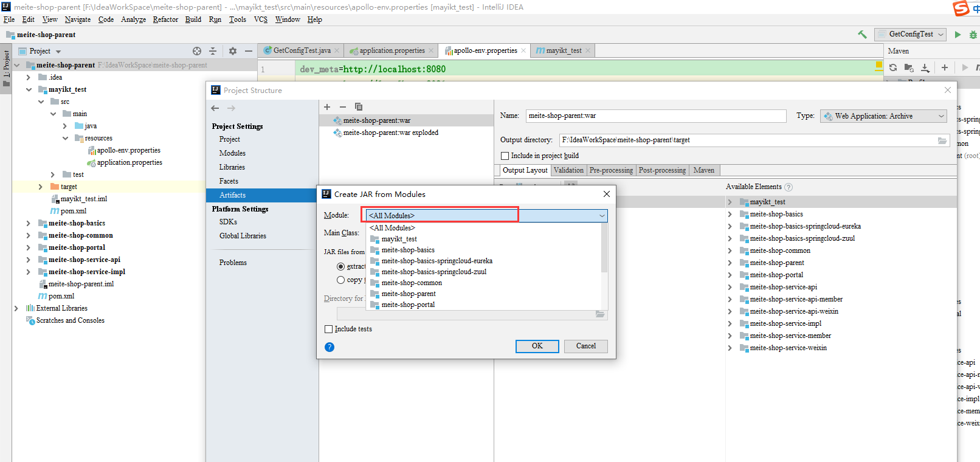Click the help question mark in JAR dialog
Screen dimensions: 980x462
tap(330, 347)
